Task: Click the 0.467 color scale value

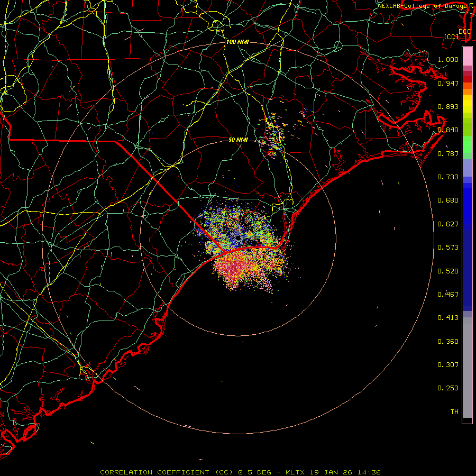Action: point(448,295)
